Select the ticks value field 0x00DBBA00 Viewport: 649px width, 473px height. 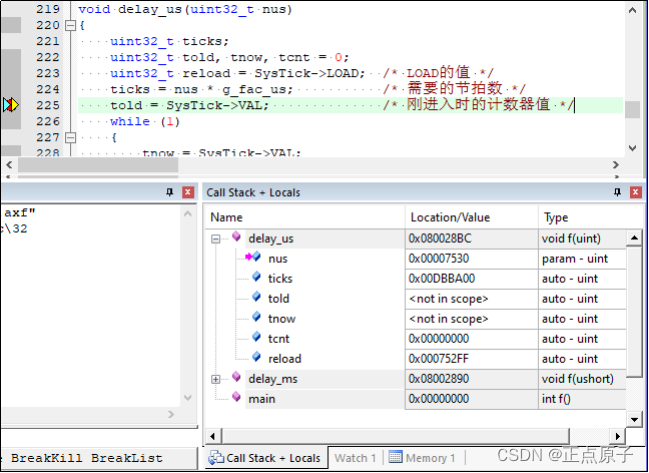coord(440,279)
